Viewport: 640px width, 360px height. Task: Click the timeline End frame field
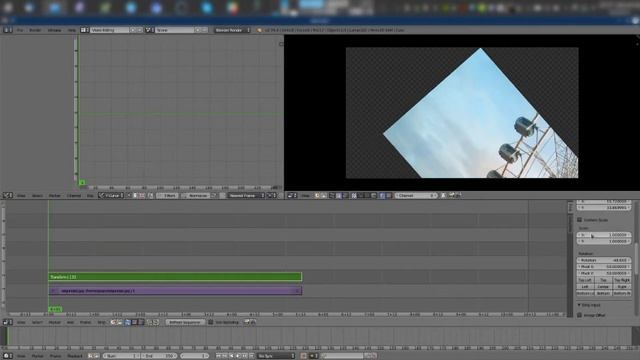(x=159, y=356)
